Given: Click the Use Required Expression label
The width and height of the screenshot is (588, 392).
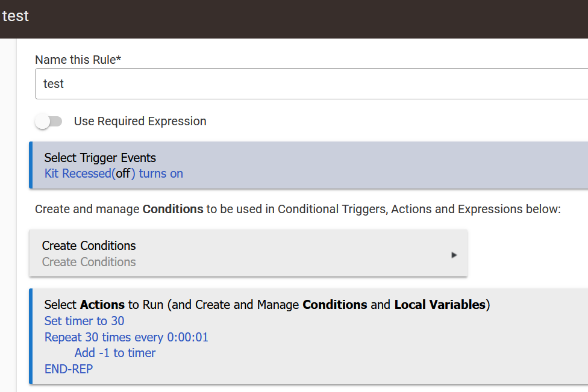Looking at the screenshot, I should click(x=140, y=122).
